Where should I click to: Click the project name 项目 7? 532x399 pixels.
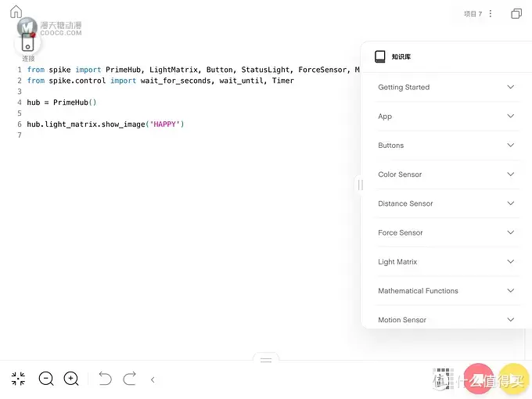473,13
